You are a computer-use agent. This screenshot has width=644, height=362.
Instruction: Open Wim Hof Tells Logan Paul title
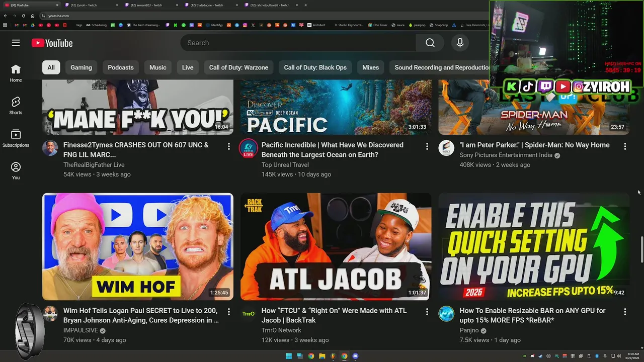click(141, 315)
